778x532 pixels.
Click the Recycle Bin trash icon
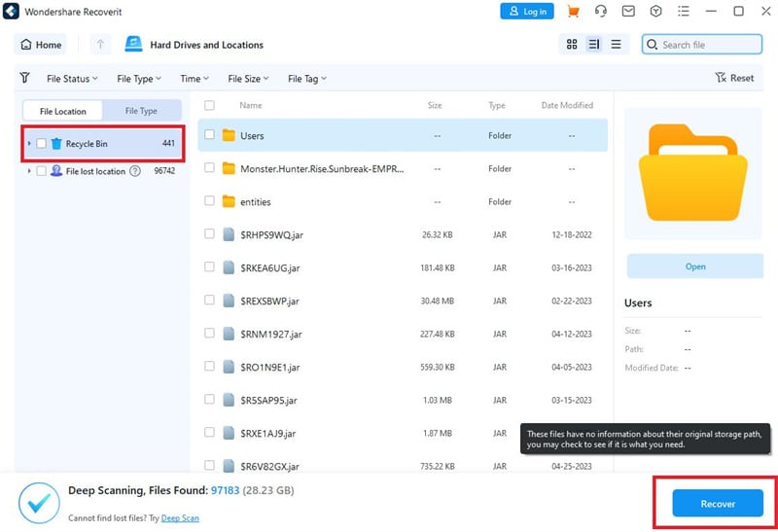coord(56,143)
